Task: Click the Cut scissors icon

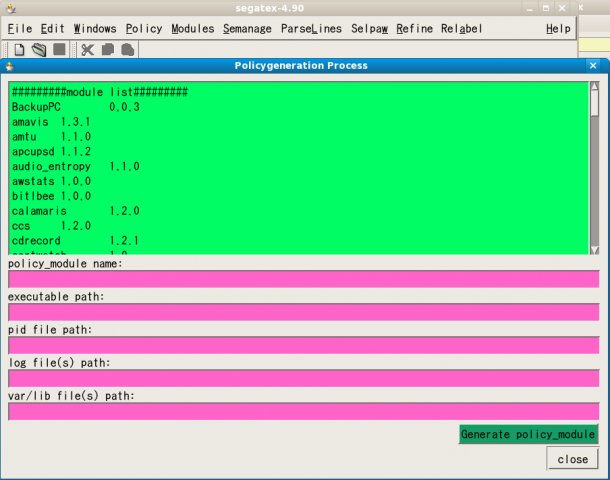Action: pos(88,50)
